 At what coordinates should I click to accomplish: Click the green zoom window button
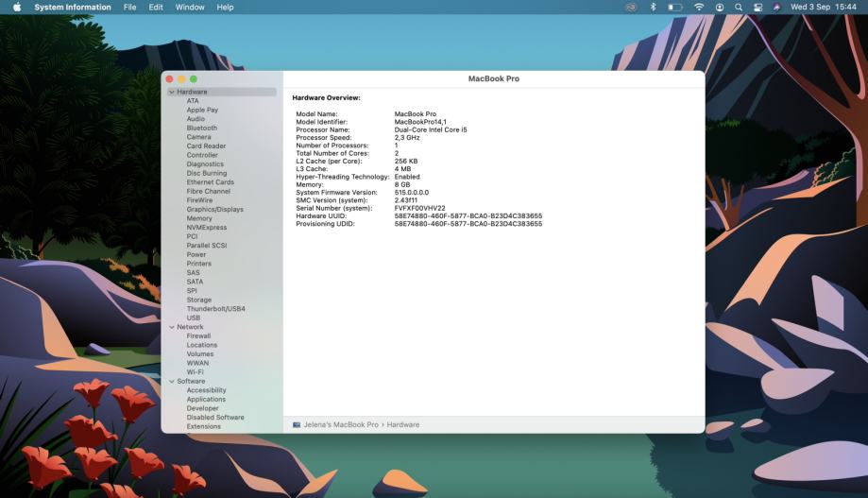(x=194, y=78)
